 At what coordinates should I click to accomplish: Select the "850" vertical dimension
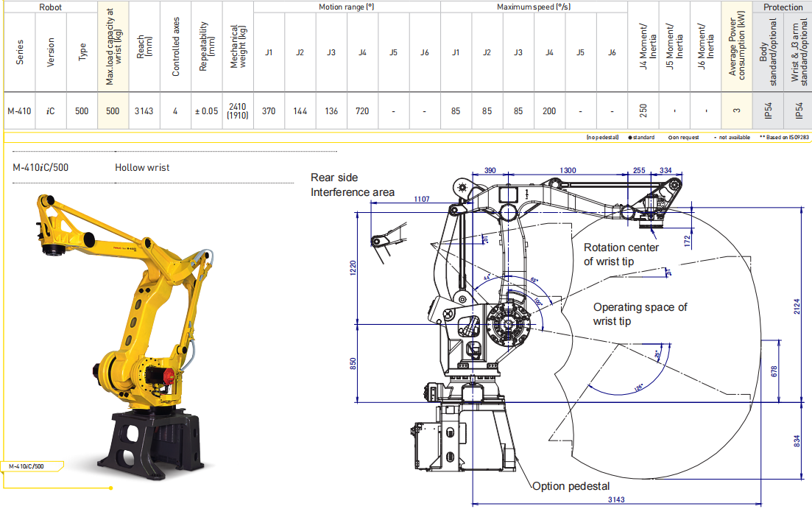[353, 363]
